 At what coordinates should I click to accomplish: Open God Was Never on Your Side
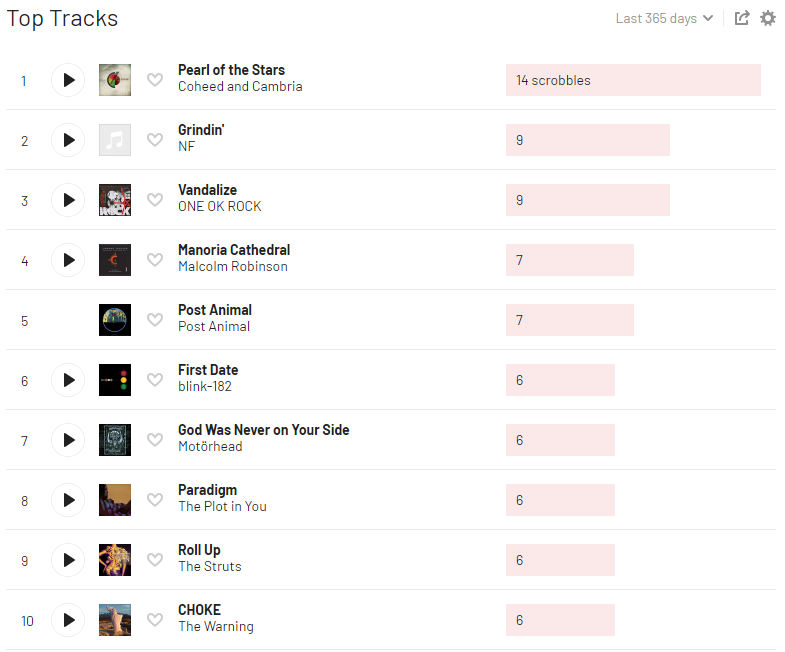(x=263, y=430)
